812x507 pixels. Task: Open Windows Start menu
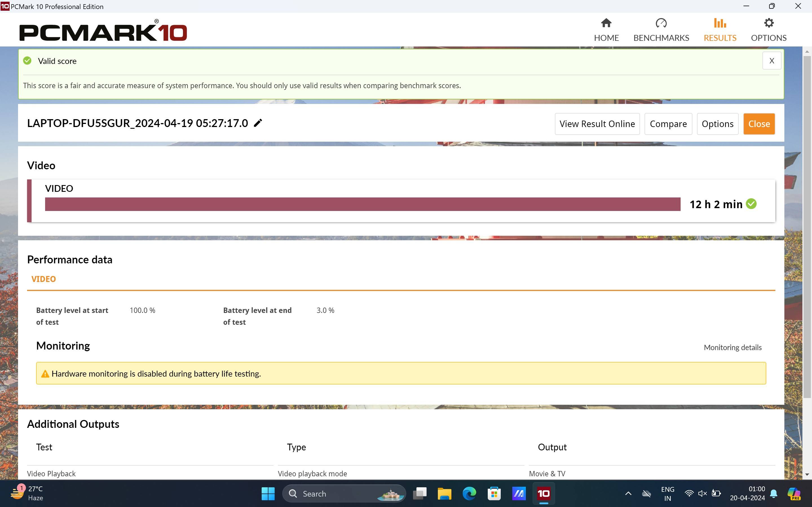coord(268,493)
